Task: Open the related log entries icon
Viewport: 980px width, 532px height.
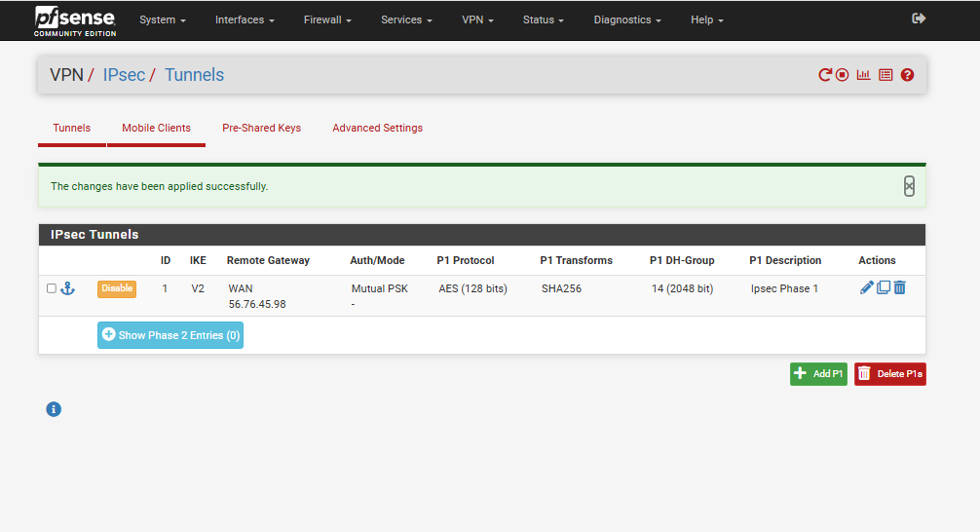Action: (x=886, y=75)
